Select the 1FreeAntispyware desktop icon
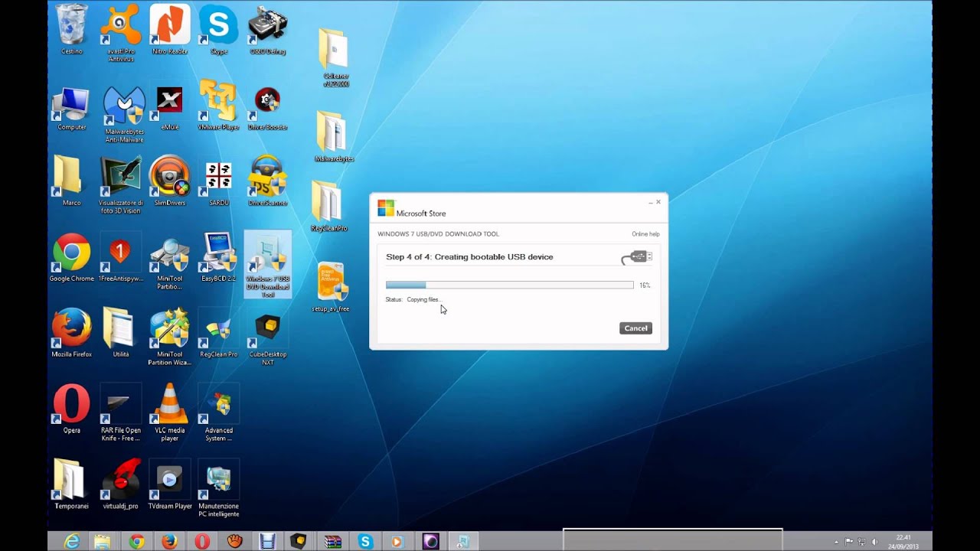 point(120,259)
